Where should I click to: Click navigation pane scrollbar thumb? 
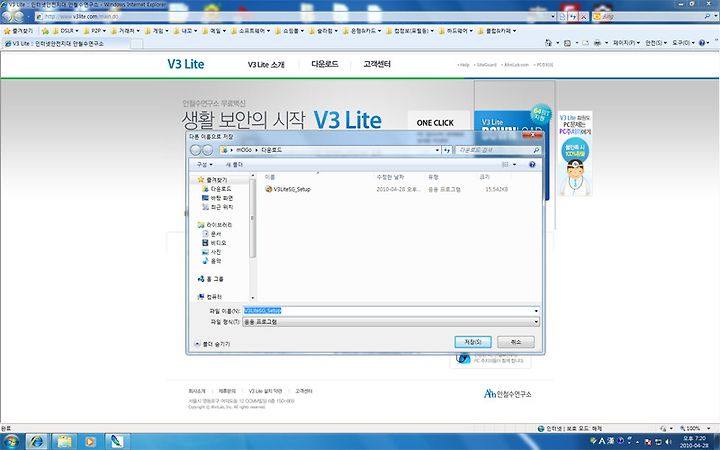(252, 218)
